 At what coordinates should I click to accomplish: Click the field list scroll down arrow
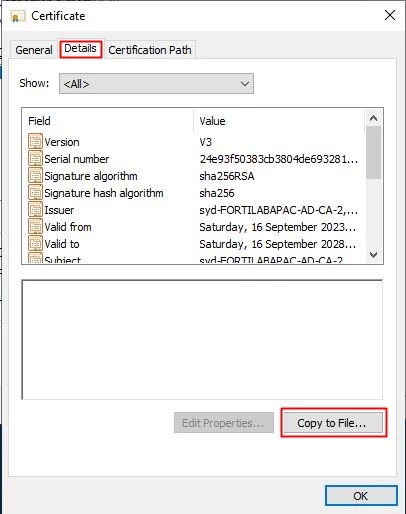click(x=374, y=255)
